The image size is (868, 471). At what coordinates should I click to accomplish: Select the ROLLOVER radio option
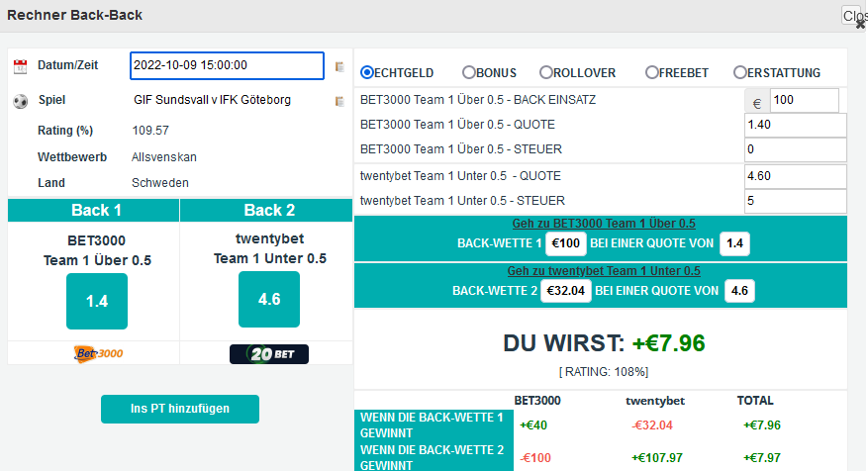click(545, 72)
